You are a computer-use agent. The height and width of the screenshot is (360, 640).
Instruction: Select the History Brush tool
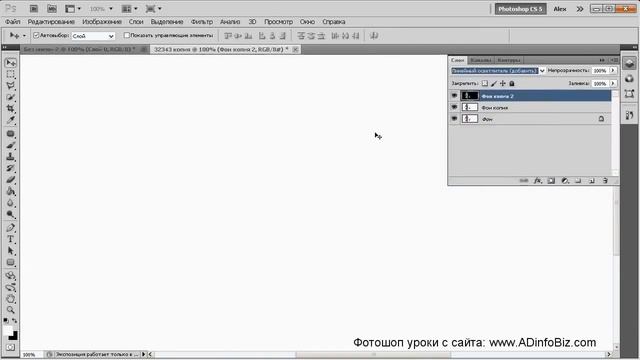[x=11, y=168]
